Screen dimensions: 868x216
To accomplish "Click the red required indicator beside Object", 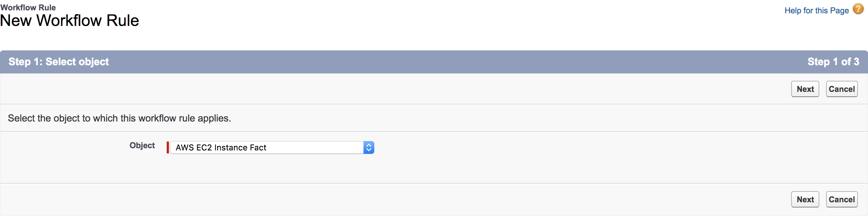I will coord(168,147).
